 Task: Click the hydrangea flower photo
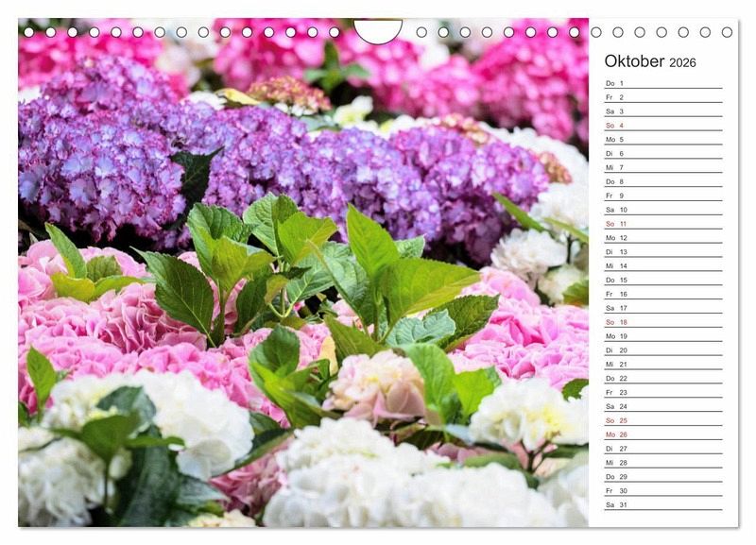tap(302, 283)
